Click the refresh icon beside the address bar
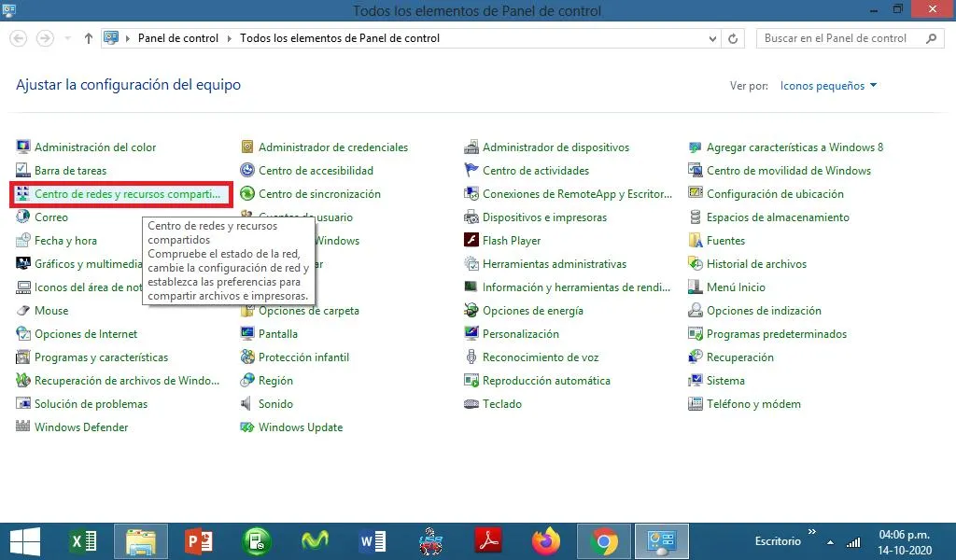The image size is (956, 560). (732, 38)
